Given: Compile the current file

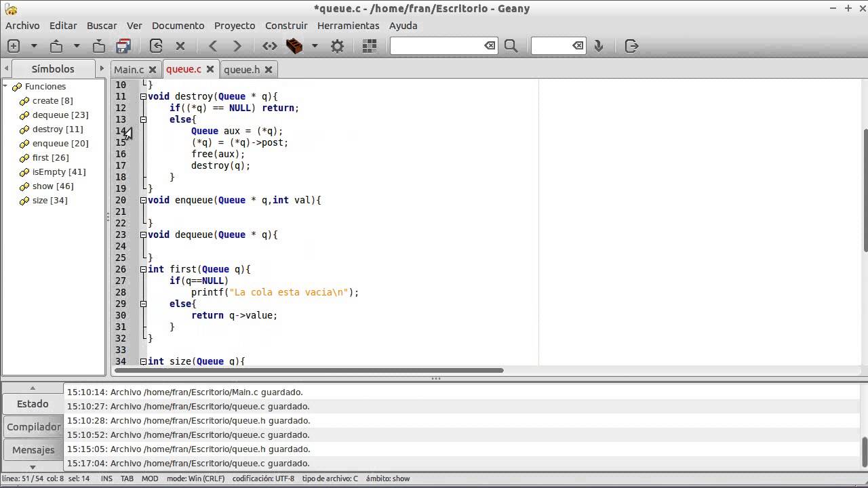Looking at the screenshot, I should 270,46.
